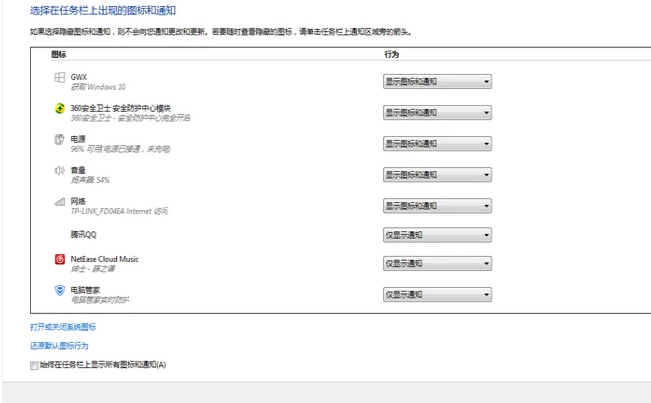651x403 pixels.
Task: Click the 电脑管家 shield icon
Action: point(60,291)
